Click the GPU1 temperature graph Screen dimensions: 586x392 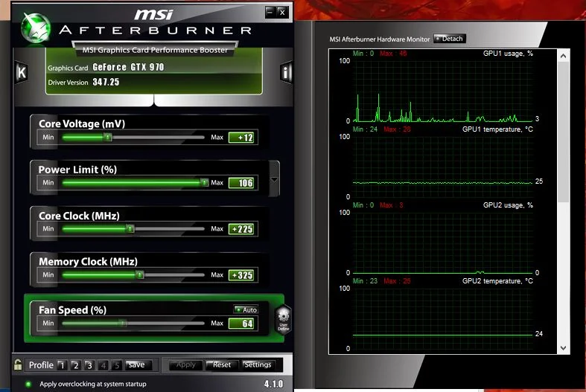[442, 167]
